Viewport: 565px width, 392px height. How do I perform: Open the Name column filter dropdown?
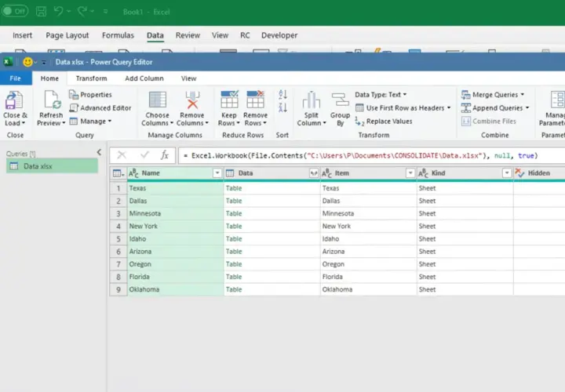(x=217, y=173)
